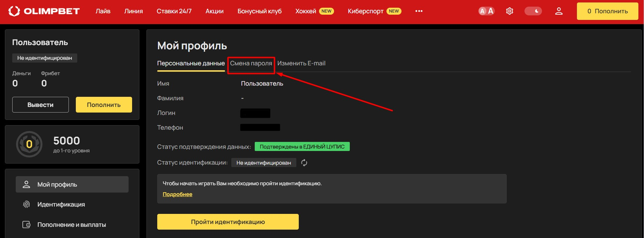Follow the Подробнее link
The height and width of the screenshot is (238, 644).
coord(178,194)
